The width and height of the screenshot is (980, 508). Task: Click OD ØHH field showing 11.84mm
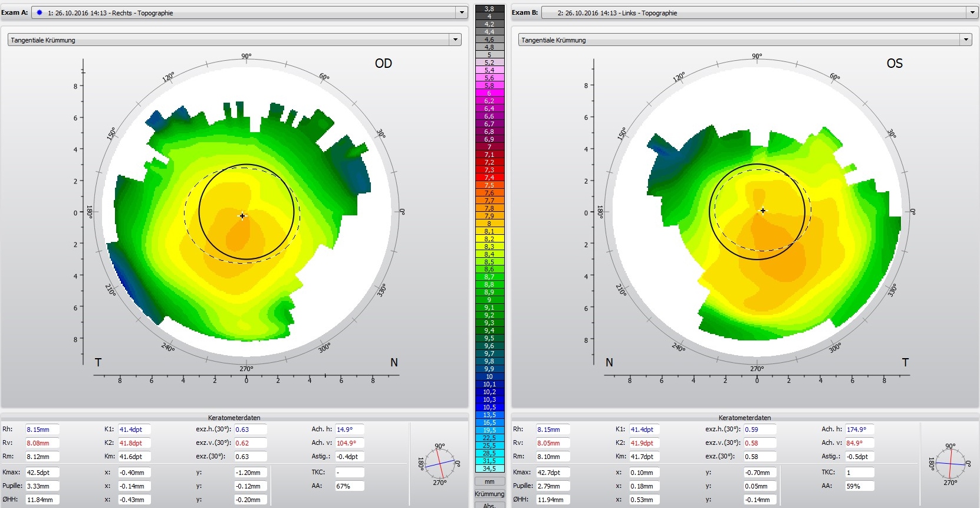pyautogui.click(x=42, y=500)
